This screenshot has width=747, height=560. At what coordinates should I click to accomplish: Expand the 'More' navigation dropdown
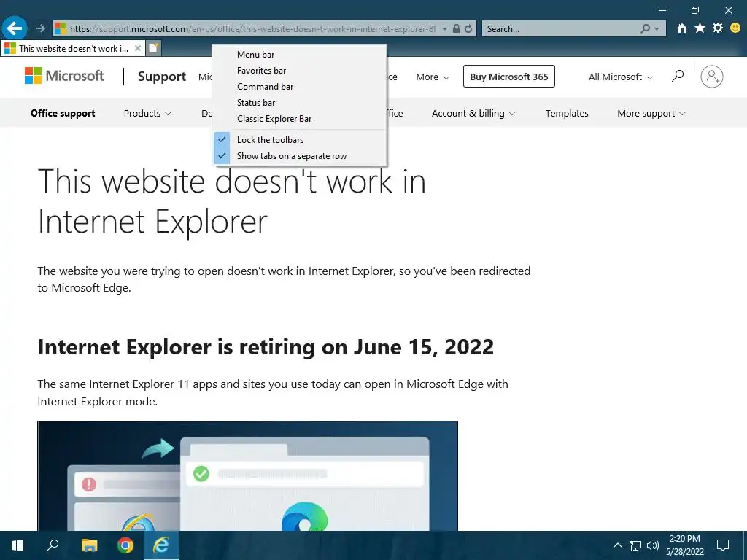point(432,77)
